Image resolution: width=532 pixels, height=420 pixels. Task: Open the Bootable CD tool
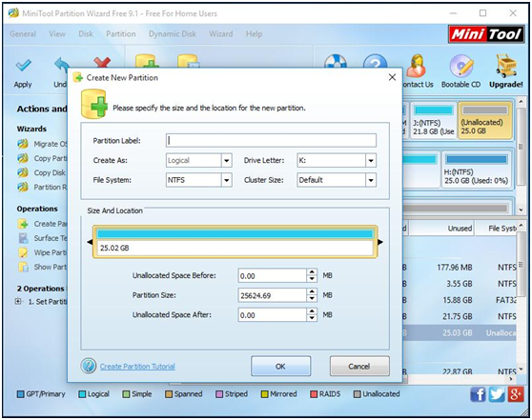(x=460, y=66)
